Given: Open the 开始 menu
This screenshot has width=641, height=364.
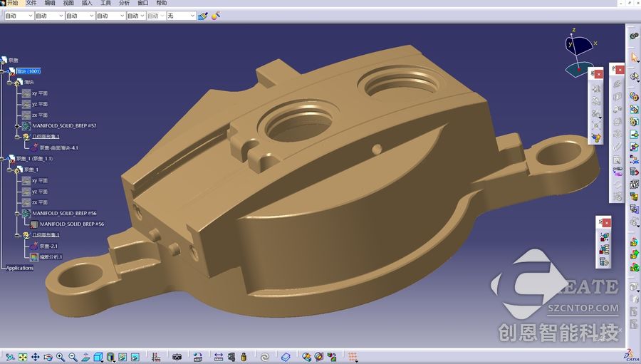Looking at the screenshot, I should pyautogui.click(x=13, y=3).
